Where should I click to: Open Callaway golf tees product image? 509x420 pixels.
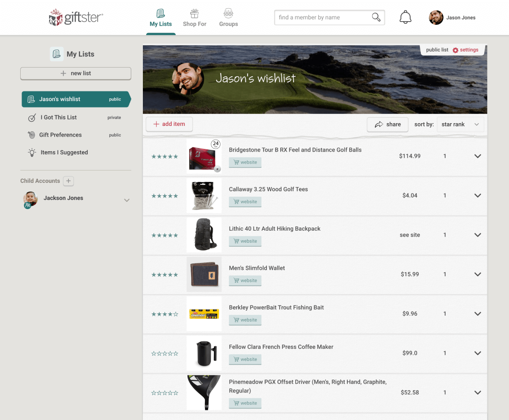tap(204, 196)
